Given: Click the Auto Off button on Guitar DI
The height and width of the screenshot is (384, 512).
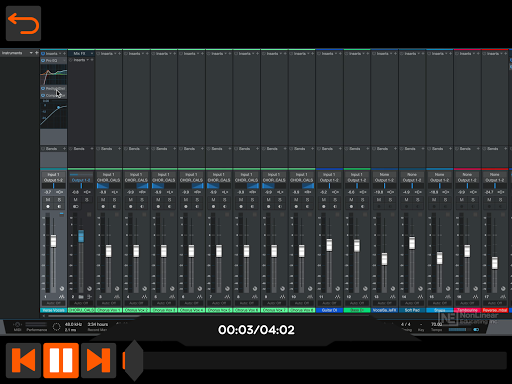Looking at the screenshot, I should [x=329, y=303].
